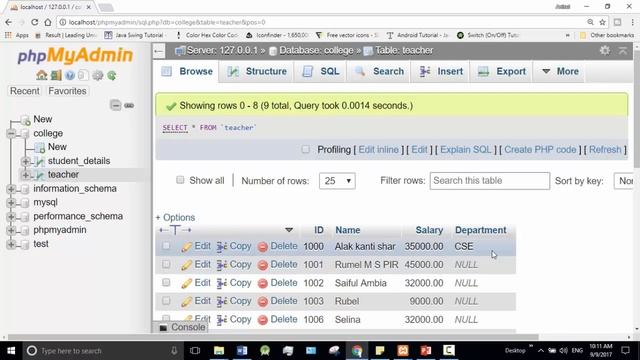Open Windows Start menu
The image size is (640, 360).
tap(11, 351)
